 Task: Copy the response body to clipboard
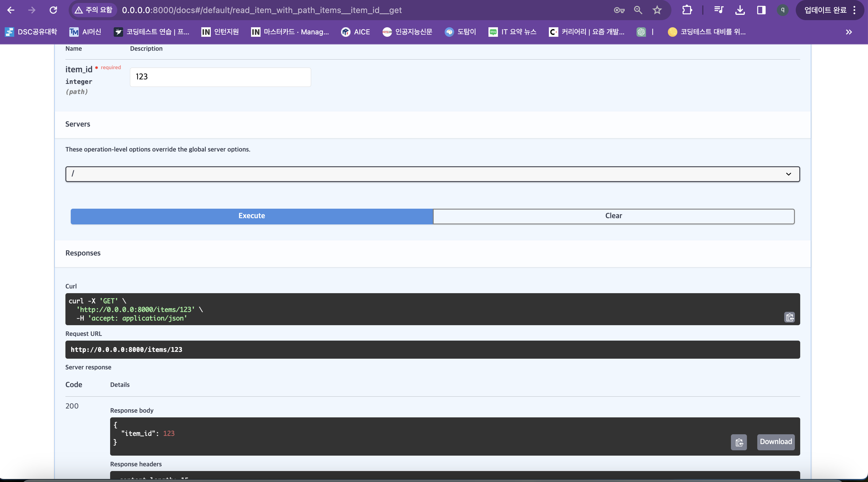click(x=739, y=442)
